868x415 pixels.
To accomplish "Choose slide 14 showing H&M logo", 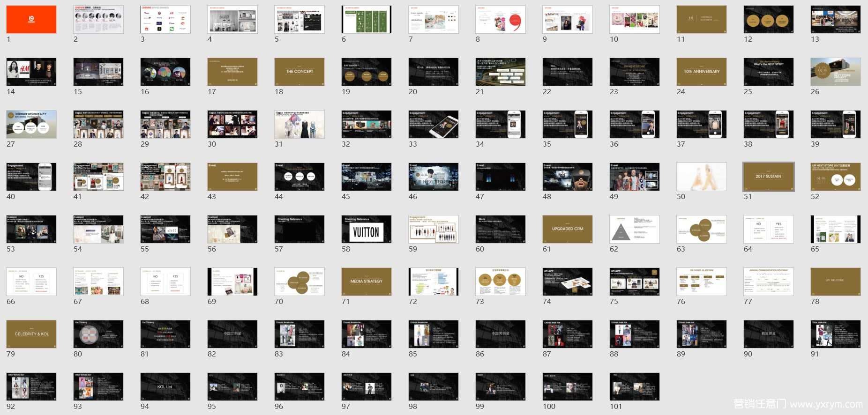I will pyautogui.click(x=31, y=72).
